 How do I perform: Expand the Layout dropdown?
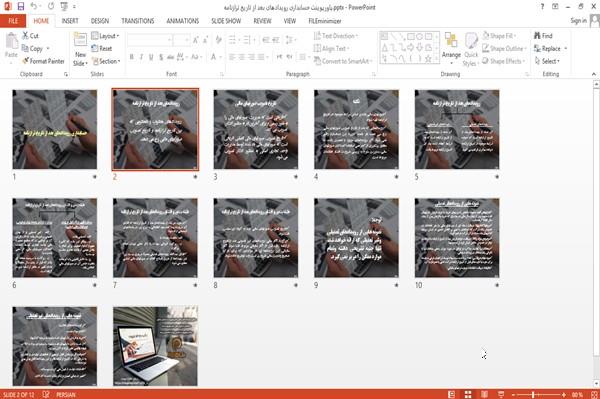coord(105,36)
